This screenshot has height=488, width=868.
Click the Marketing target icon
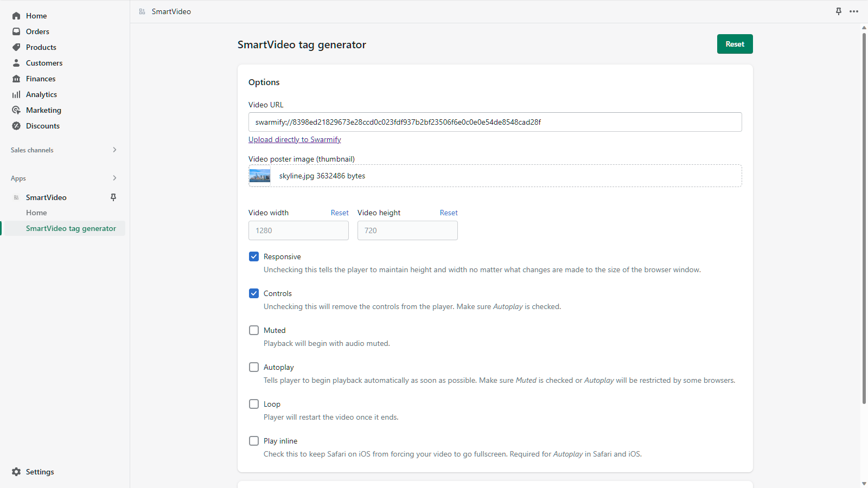[16, 110]
